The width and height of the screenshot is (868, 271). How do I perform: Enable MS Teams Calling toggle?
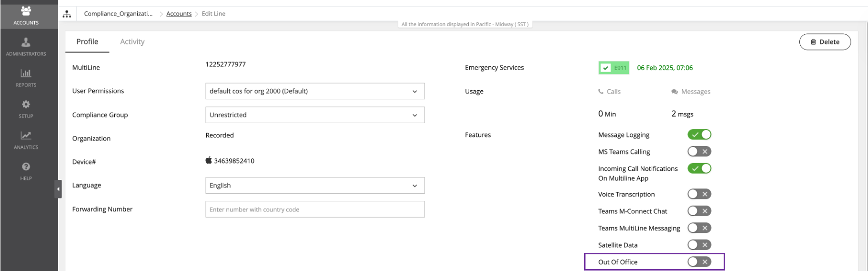699,152
